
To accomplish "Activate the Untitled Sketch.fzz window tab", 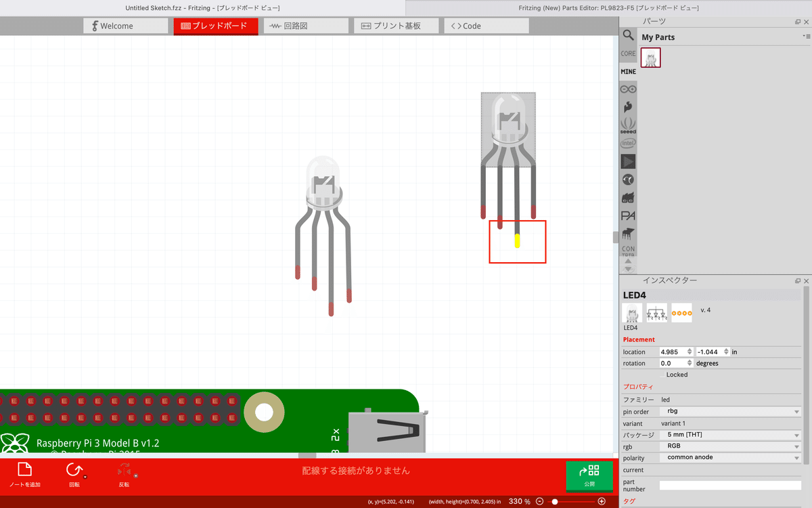I will (203, 7).
